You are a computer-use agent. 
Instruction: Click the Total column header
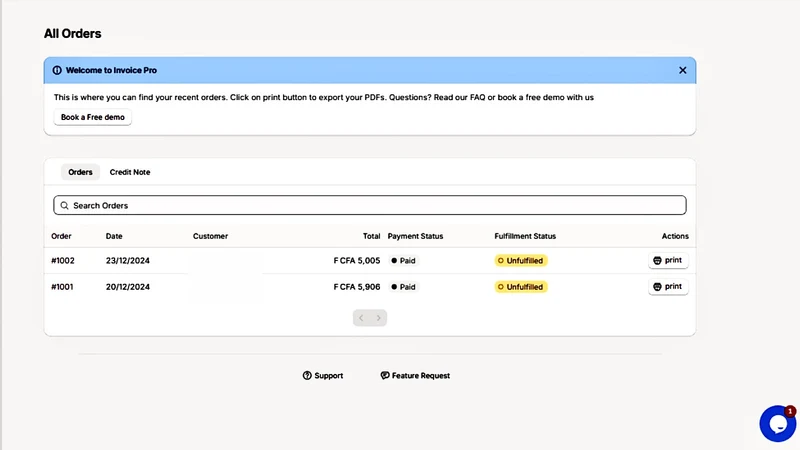[x=371, y=236]
